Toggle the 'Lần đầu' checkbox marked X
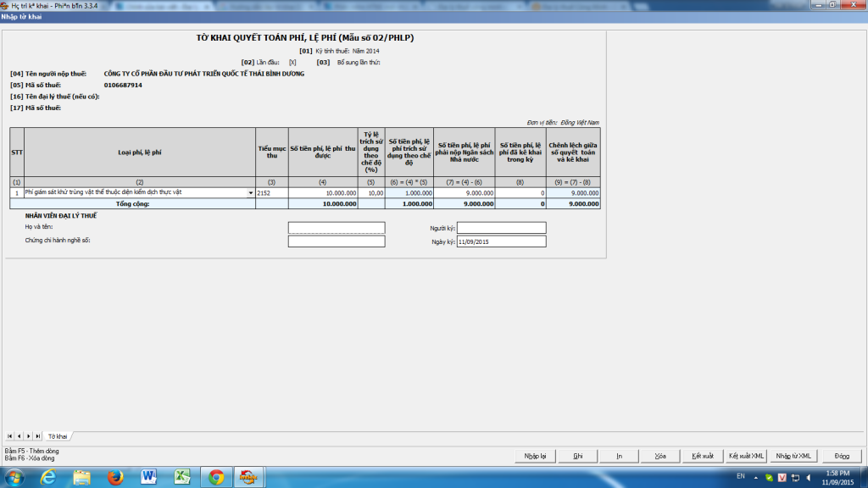The height and width of the screenshot is (488, 868). click(292, 62)
